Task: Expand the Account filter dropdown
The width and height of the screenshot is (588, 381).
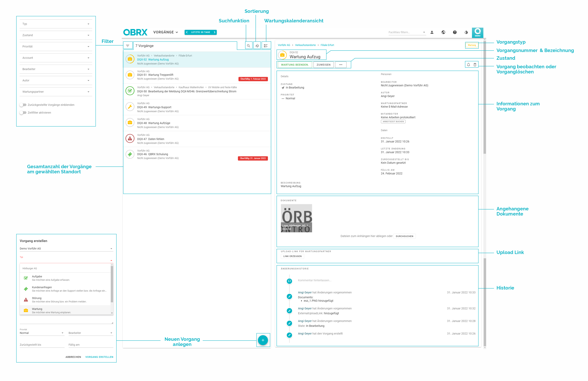Action: pyautogui.click(x=56, y=58)
